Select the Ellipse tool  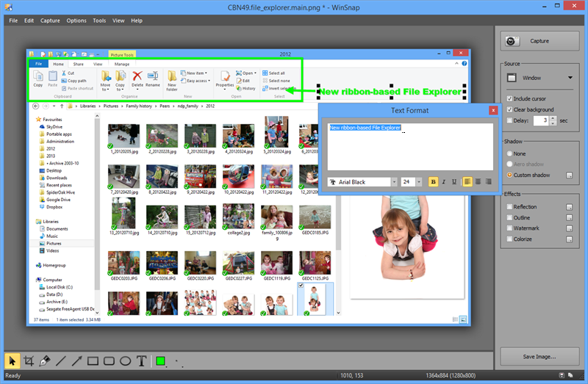point(126,361)
